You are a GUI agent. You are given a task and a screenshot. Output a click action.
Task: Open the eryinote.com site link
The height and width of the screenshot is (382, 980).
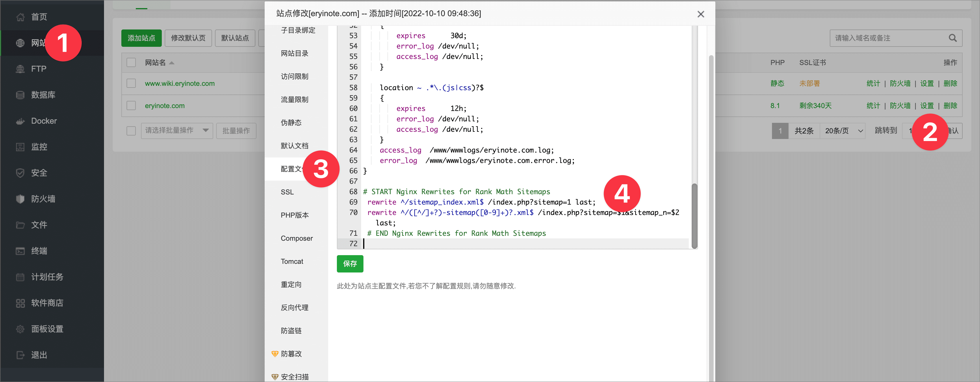coord(164,105)
